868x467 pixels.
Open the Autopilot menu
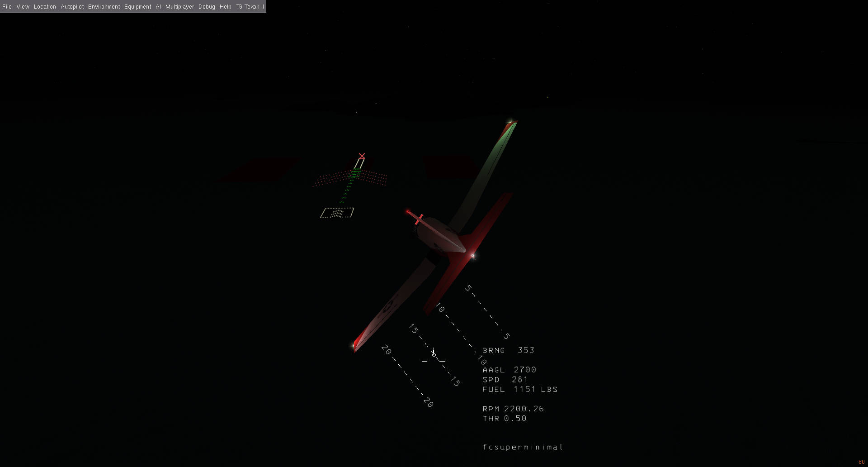coord(72,6)
